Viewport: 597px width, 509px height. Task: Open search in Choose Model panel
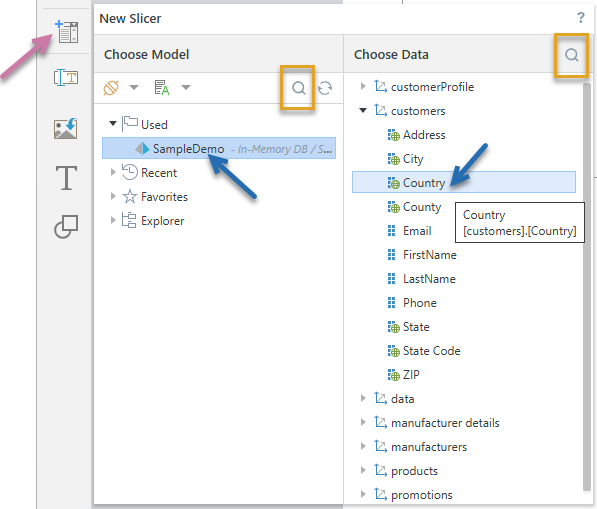click(298, 88)
